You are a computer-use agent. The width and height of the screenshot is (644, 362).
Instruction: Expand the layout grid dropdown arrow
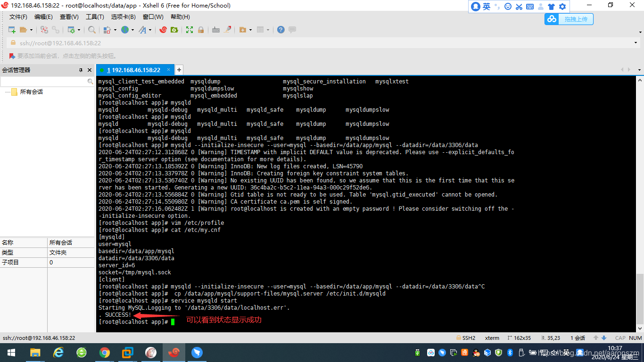[x=268, y=30]
